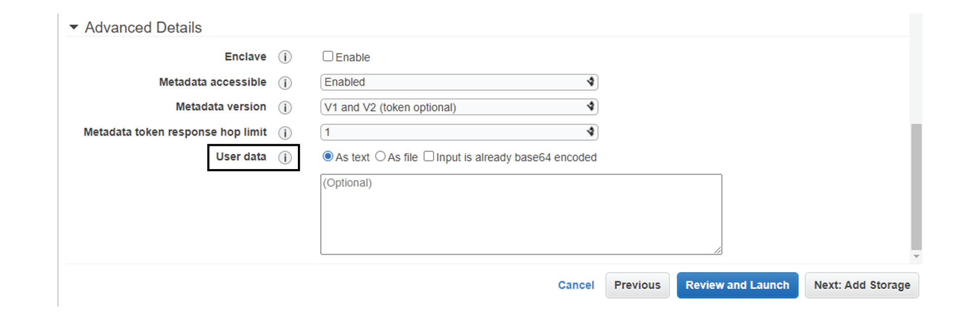Open the hop limit dropdown showing 1
The height and width of the screenshot is (320, 980).
point(459,132)
